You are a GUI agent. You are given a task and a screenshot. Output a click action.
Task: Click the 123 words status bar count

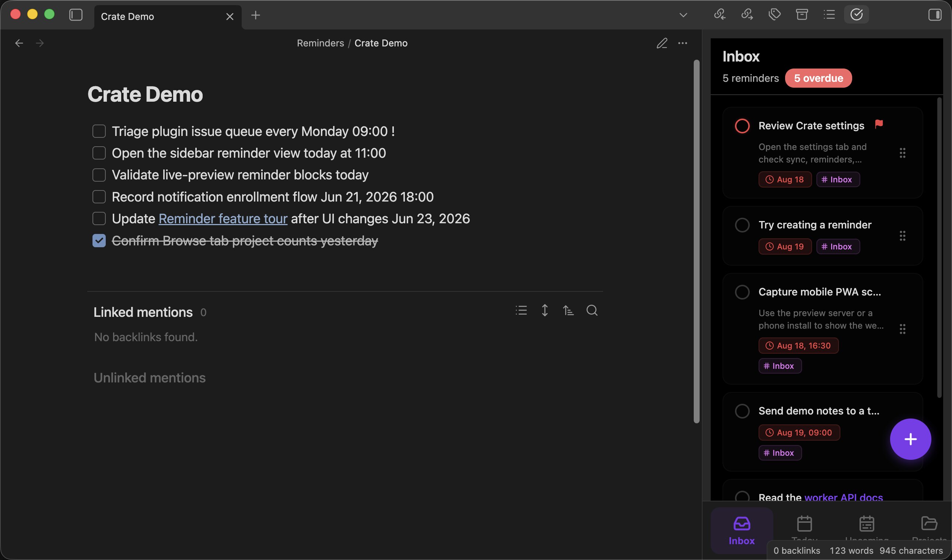point(851,550)
